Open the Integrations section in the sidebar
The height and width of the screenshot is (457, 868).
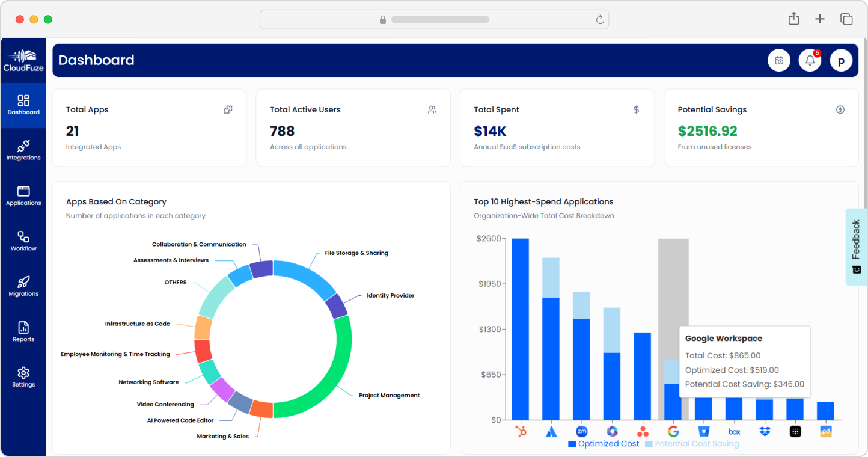[23, 149]
